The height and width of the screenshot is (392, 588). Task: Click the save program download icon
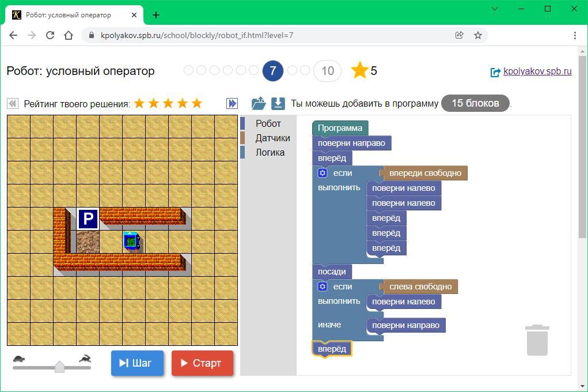coord(278,104)
